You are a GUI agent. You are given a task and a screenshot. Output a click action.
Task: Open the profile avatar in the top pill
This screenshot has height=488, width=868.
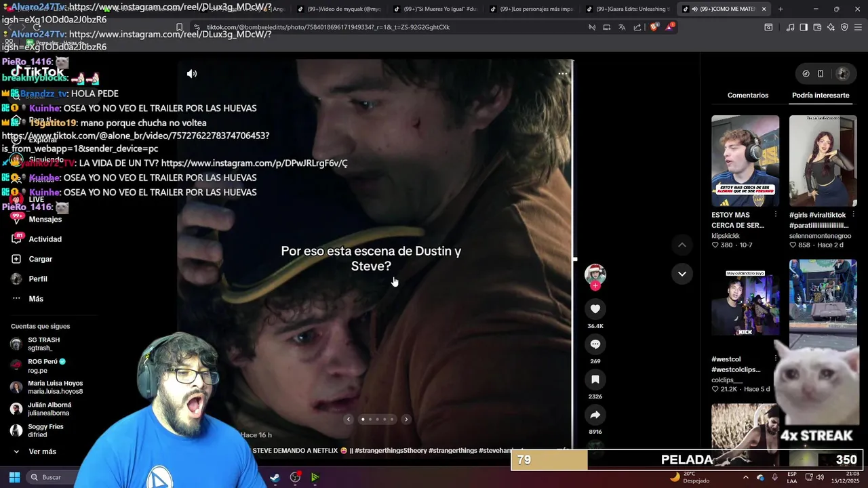coord(843,74)
